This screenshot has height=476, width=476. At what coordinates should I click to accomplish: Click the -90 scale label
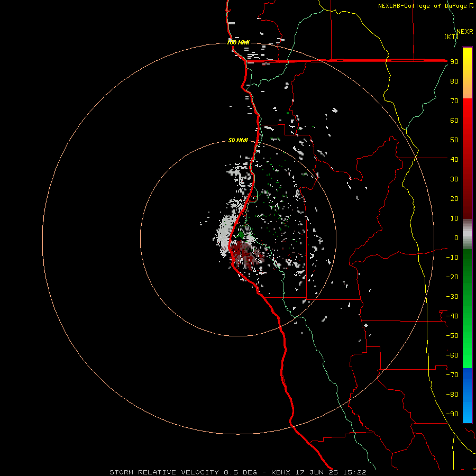tap(452, 414)
